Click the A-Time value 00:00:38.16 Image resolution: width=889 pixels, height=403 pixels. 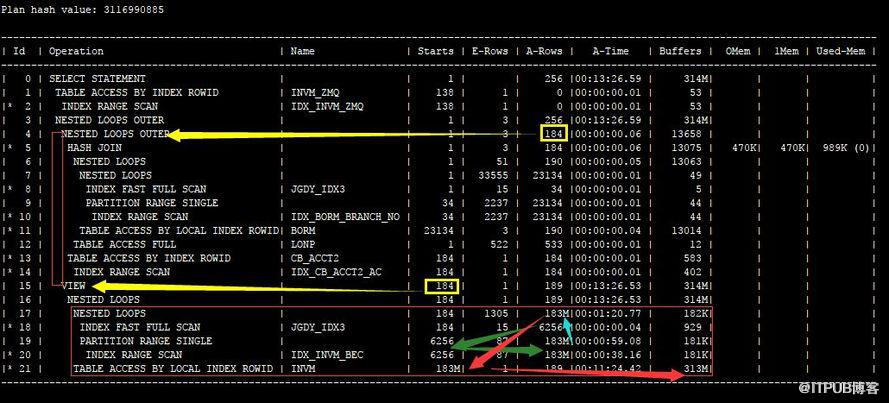coord(608,355)
